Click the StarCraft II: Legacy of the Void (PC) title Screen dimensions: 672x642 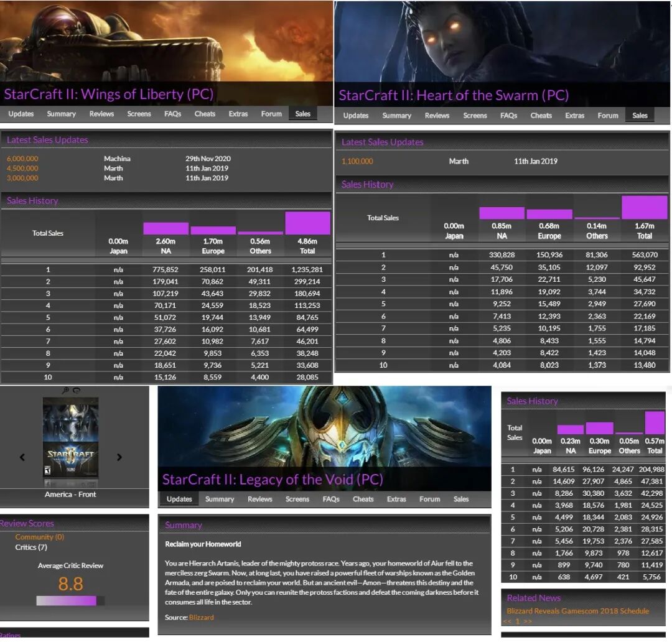[272, 479]
